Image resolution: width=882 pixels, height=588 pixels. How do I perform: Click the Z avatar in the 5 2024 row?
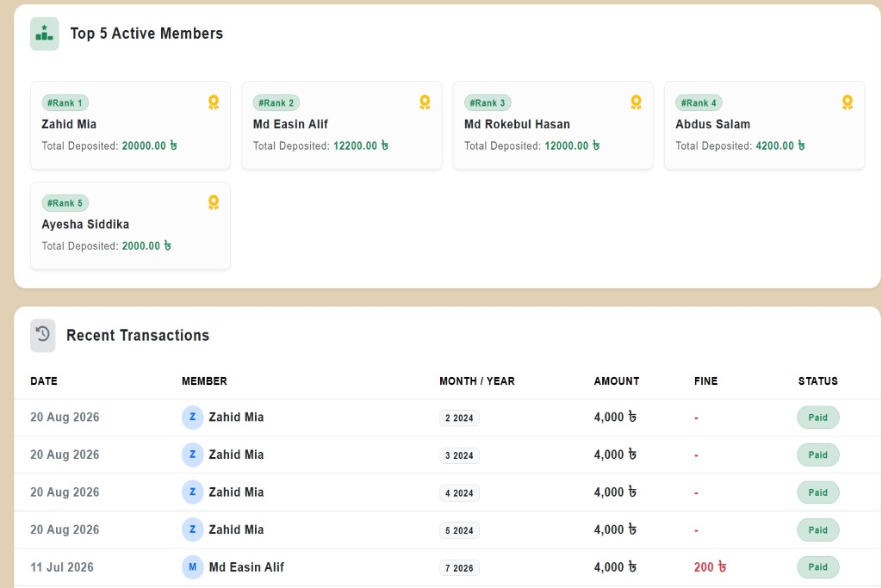[x=192, y=529]
